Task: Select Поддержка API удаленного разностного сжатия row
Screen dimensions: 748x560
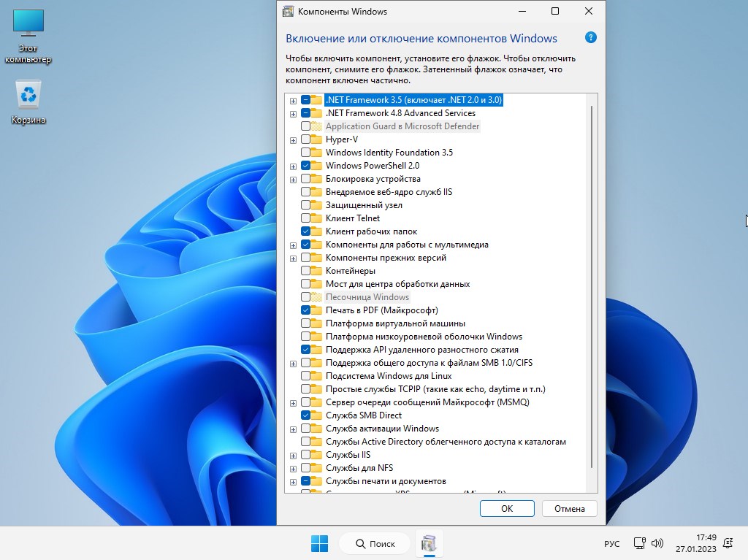Action: tap(421, 349)
